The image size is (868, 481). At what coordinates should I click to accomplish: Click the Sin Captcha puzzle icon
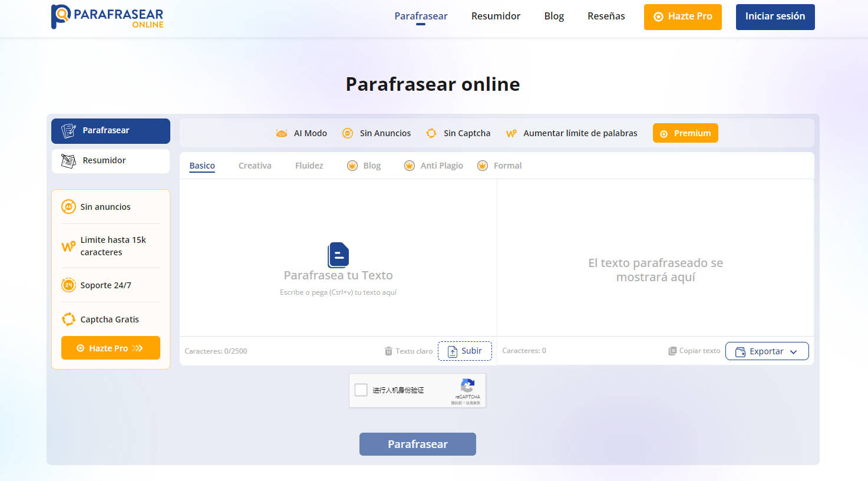[x=431, y=133]
